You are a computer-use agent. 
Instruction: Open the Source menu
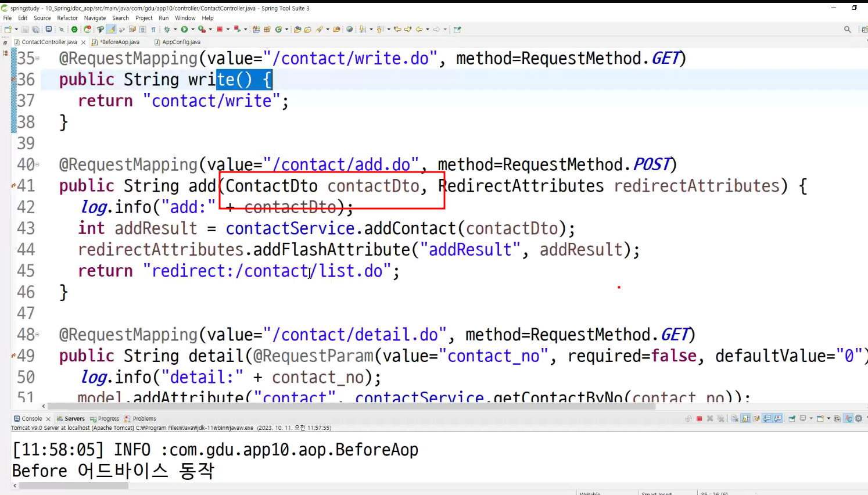click(42, 18)
